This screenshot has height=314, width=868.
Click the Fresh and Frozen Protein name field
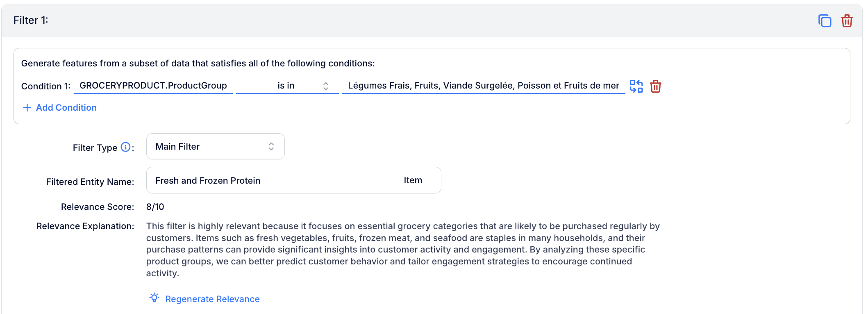coord(294,180)
